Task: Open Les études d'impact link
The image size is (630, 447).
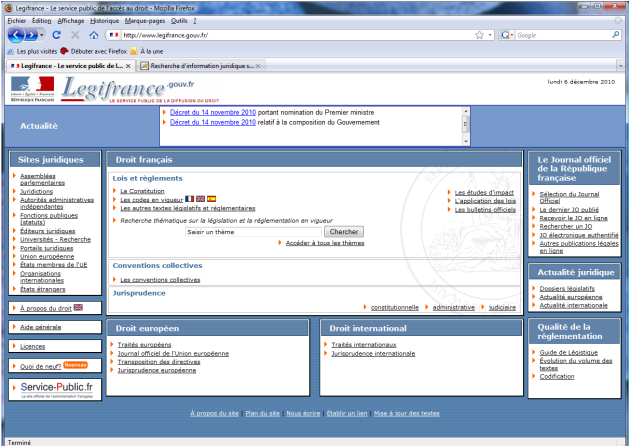Action: point(484,192)
